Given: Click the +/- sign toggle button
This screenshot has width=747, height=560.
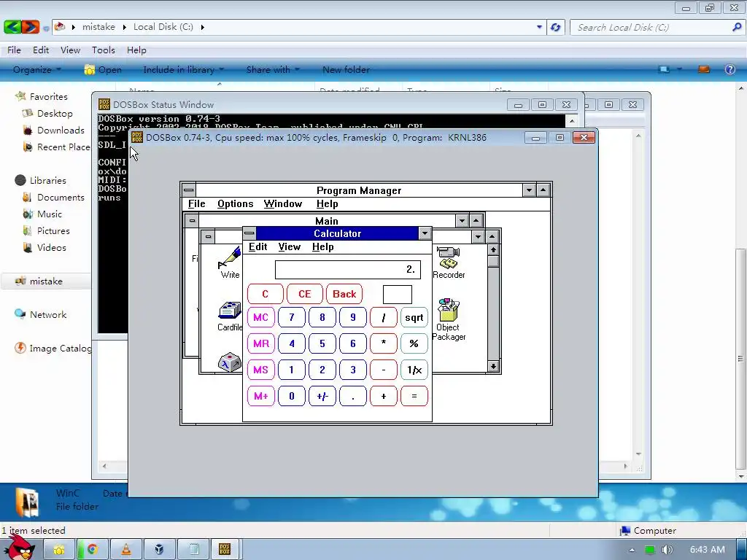Looking at the screenshot, I should pyautogui.click(x=322, y=396).
